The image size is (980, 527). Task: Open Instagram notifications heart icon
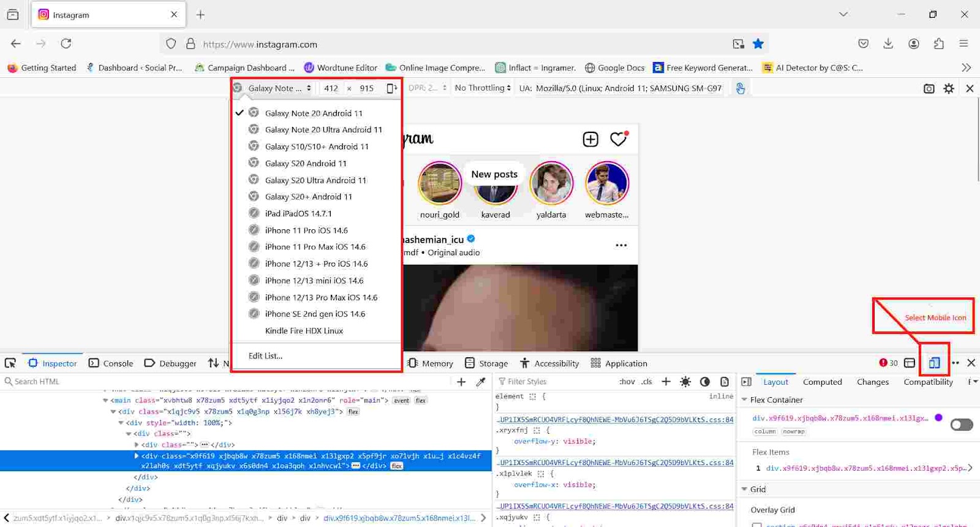point(619,139)
